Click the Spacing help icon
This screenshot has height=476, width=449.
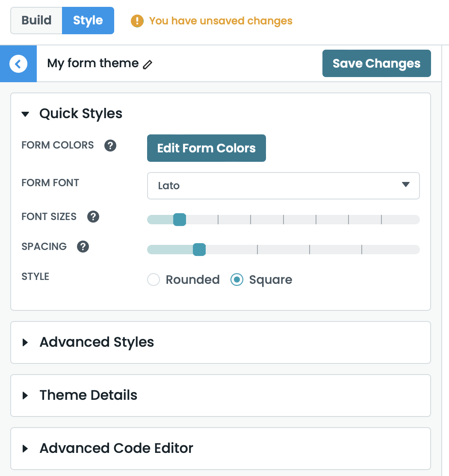click(x=83, y=247)
